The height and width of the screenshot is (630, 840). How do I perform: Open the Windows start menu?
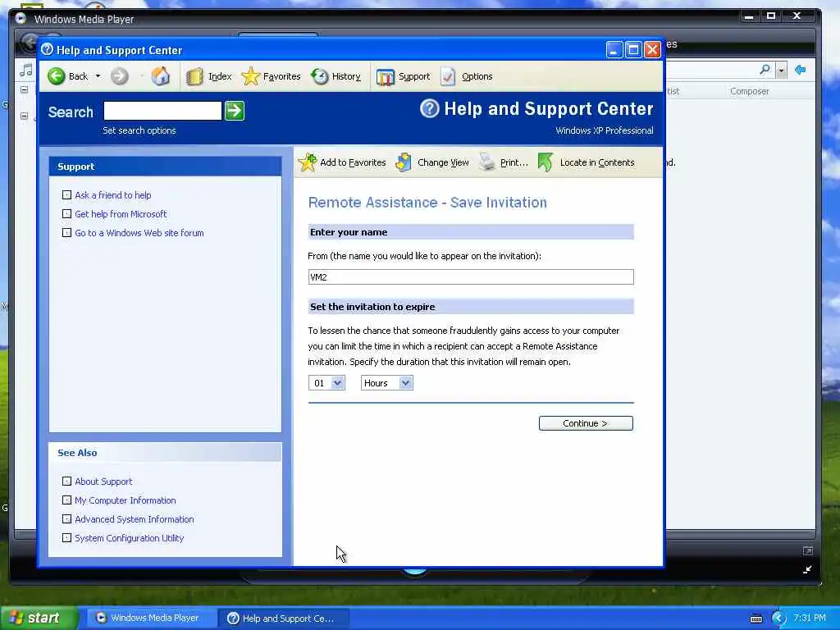[39, 619]
